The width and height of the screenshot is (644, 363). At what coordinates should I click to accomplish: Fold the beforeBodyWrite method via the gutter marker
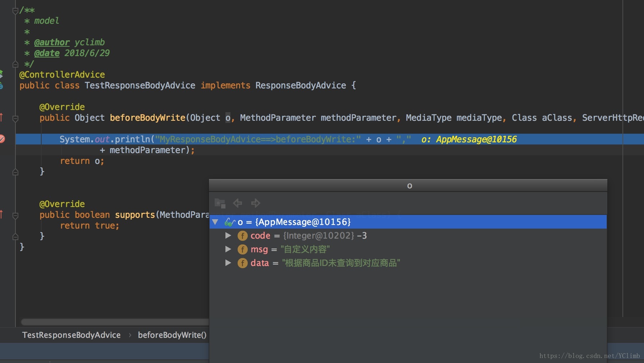15,118
